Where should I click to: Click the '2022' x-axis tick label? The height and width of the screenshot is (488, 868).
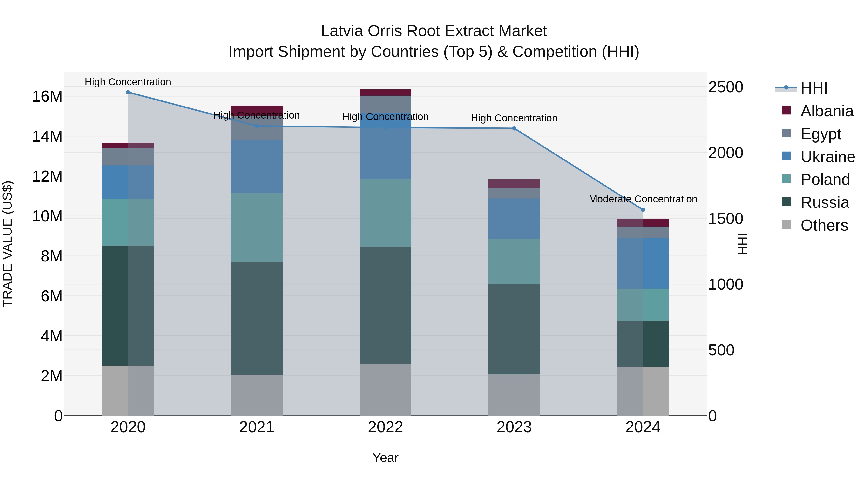(x=386, y=427)
